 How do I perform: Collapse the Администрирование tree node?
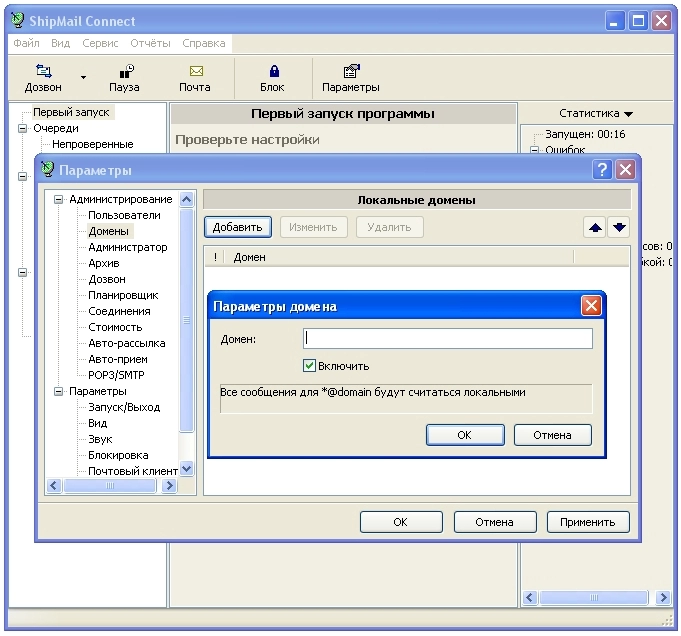[58, 200]
